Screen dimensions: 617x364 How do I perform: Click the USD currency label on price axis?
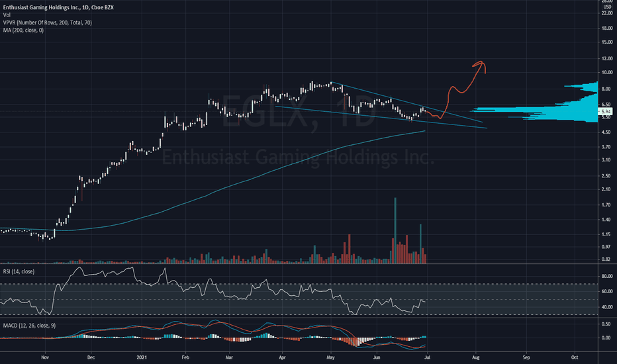(607, 7)
